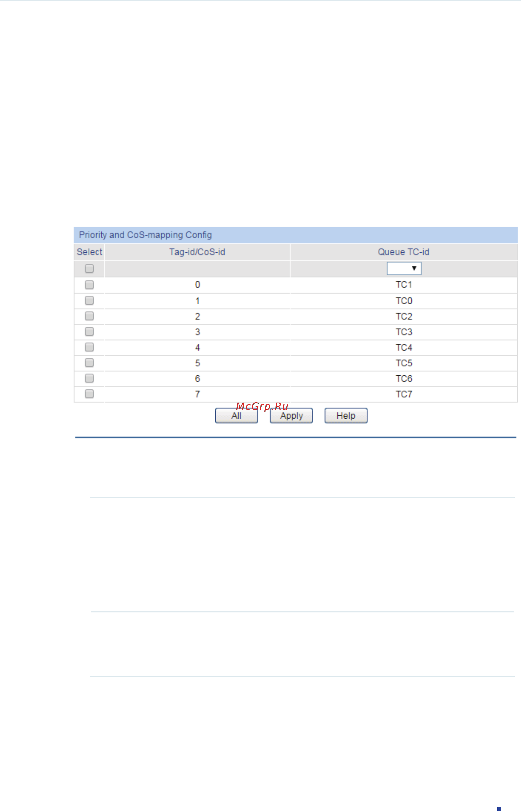Click Apply to save CoS mapping
The image size is (521, 812).
(x=291, y=416)
